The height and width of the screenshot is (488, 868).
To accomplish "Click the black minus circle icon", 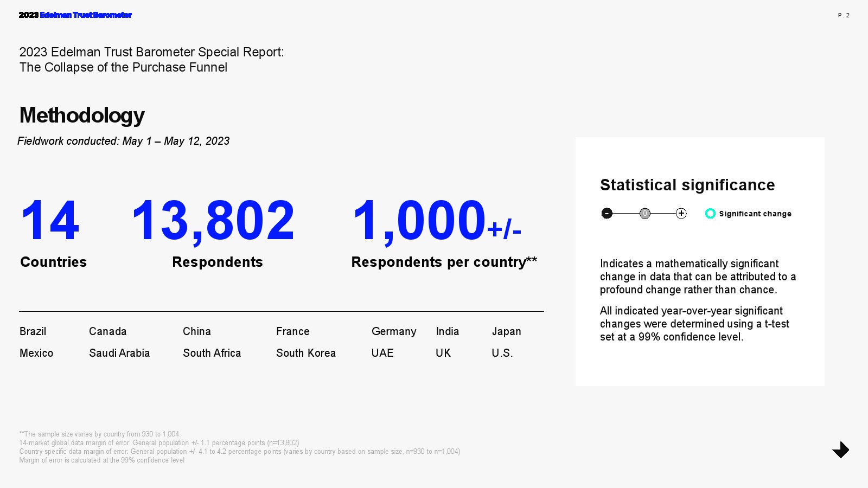I will pyautogui.click(x=607, y=214).
